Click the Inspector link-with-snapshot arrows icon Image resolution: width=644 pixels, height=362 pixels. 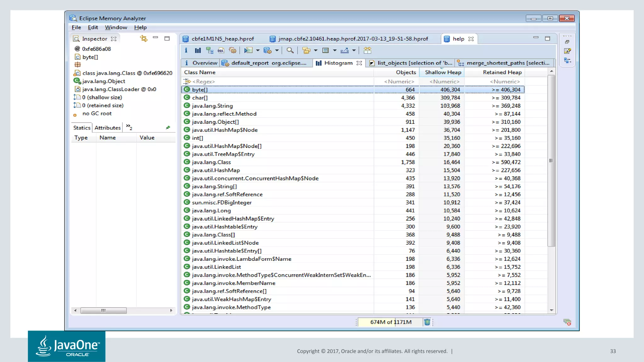click(x=144, y=38)
